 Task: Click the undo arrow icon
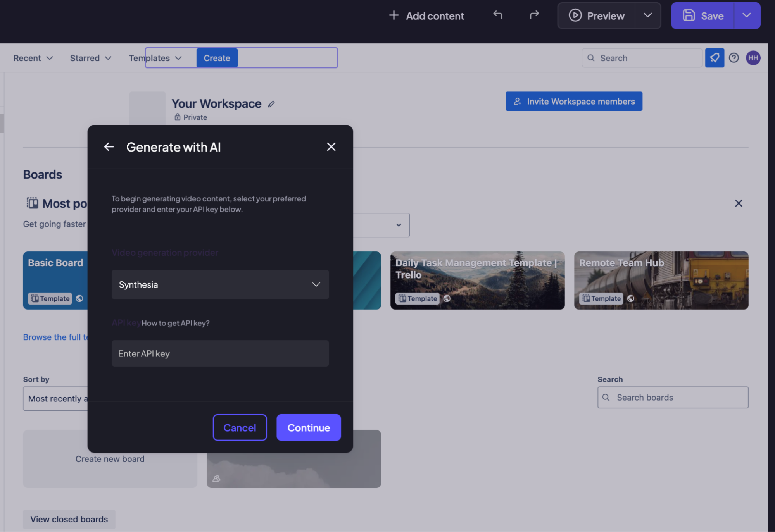[498, 15]
